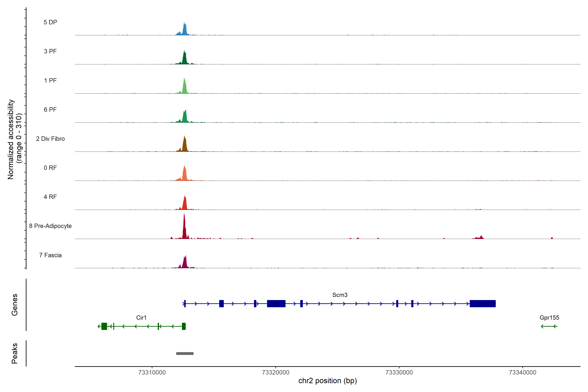This screenshot has height=392, width=588.
Task: Click the 5 DP blue coverage peak
Action: [x=185, y=30]
